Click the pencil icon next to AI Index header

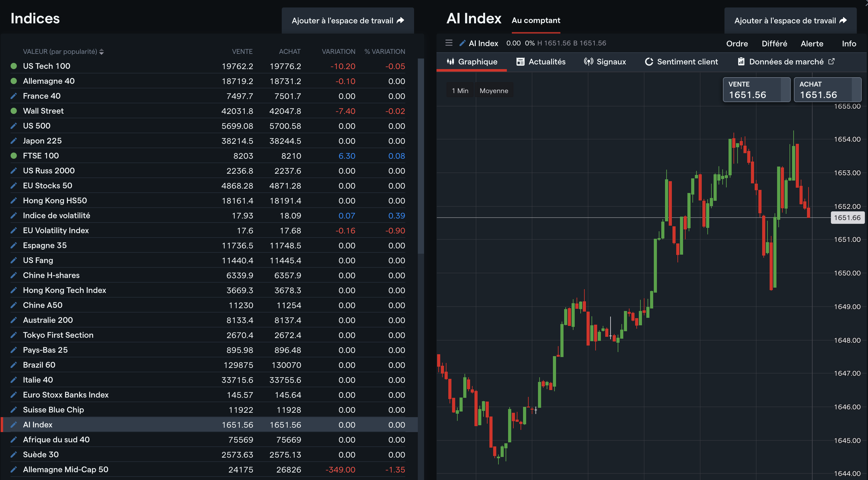pyautogui.click(x=462, y=43)
